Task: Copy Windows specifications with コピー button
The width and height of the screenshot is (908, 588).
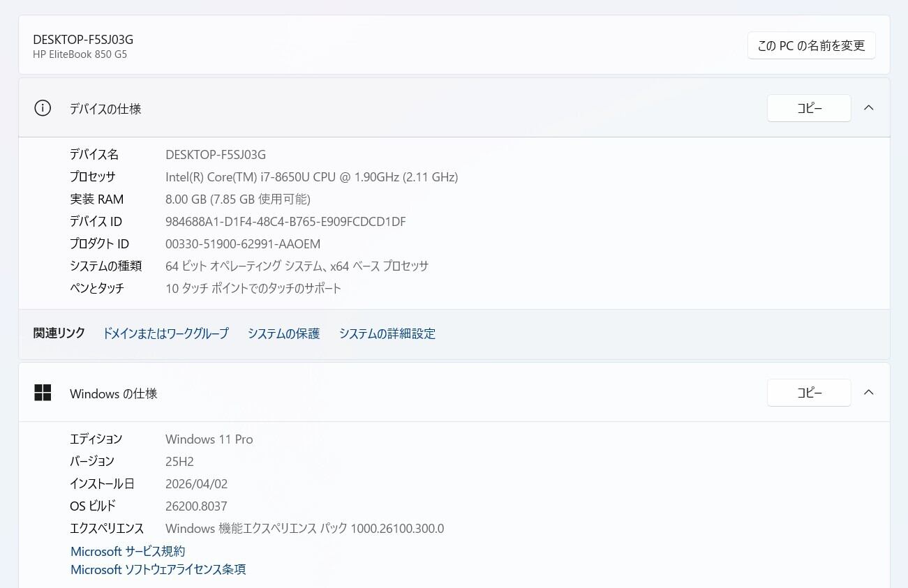Action: [x=809, y=393]
